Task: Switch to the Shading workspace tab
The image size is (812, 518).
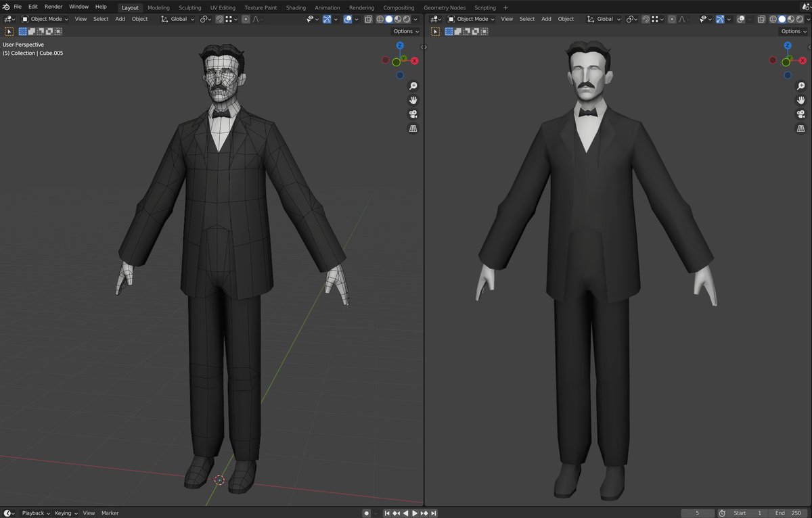Action: [296, 7]
